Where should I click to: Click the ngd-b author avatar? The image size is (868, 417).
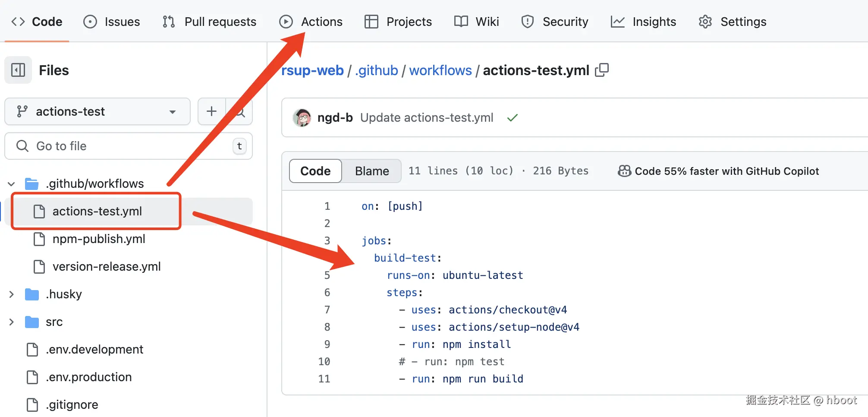[302, 117]
